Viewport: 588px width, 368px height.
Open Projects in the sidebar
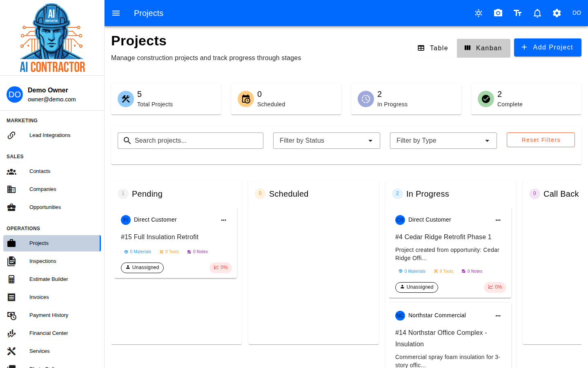pyautogui.click(x=52, y=243)
